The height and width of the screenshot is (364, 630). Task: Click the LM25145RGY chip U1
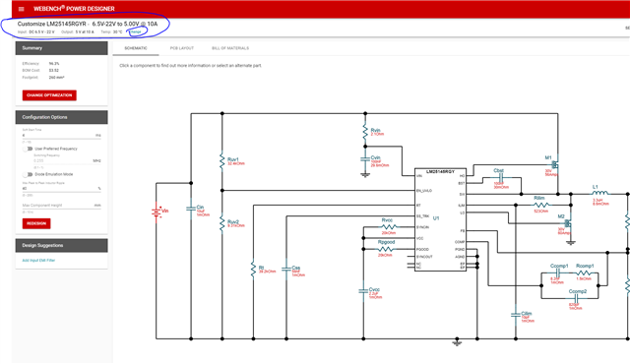(x=440, y=219)
